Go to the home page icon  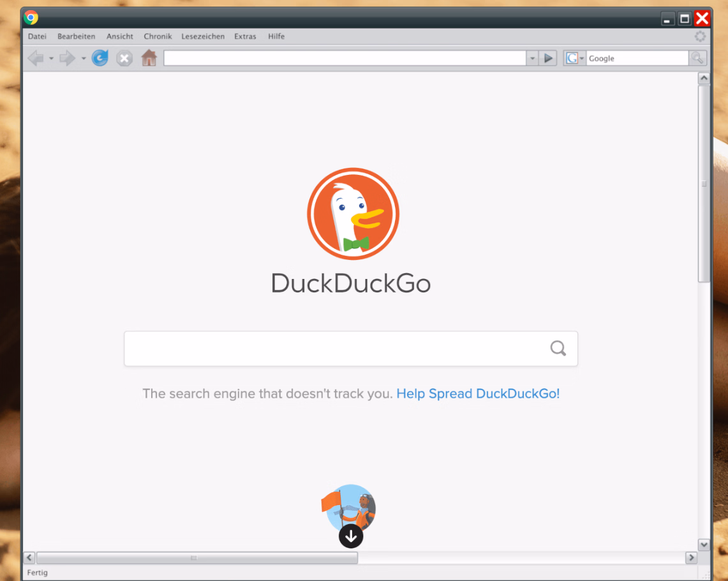point(149,59)
